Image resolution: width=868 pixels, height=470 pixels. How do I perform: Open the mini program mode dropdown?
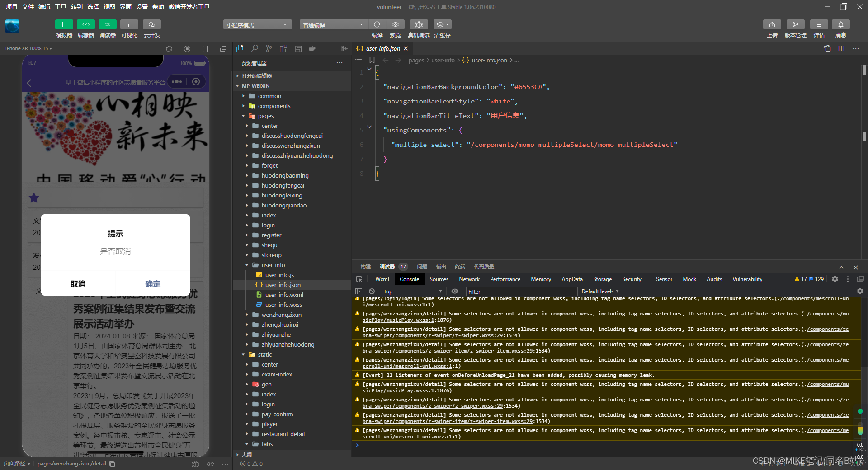tap(257, 25)
